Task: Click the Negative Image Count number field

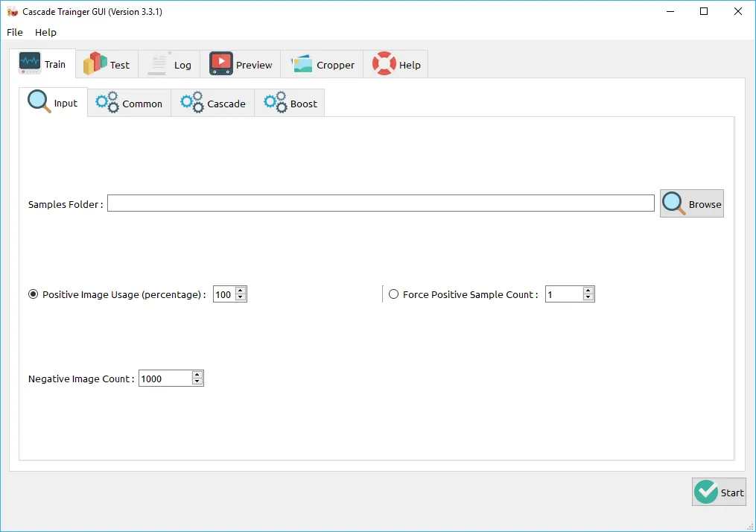Action: pos(165,379)
